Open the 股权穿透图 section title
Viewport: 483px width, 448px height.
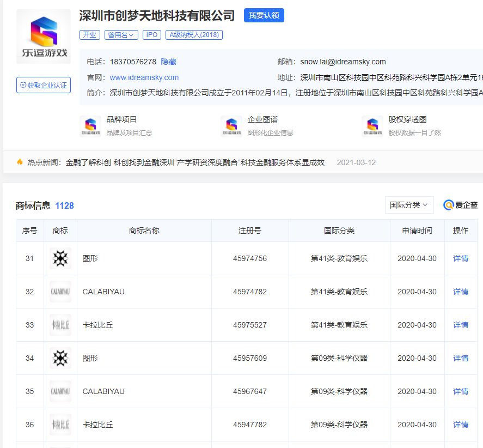pyautogui.click(x=407, y=120)
